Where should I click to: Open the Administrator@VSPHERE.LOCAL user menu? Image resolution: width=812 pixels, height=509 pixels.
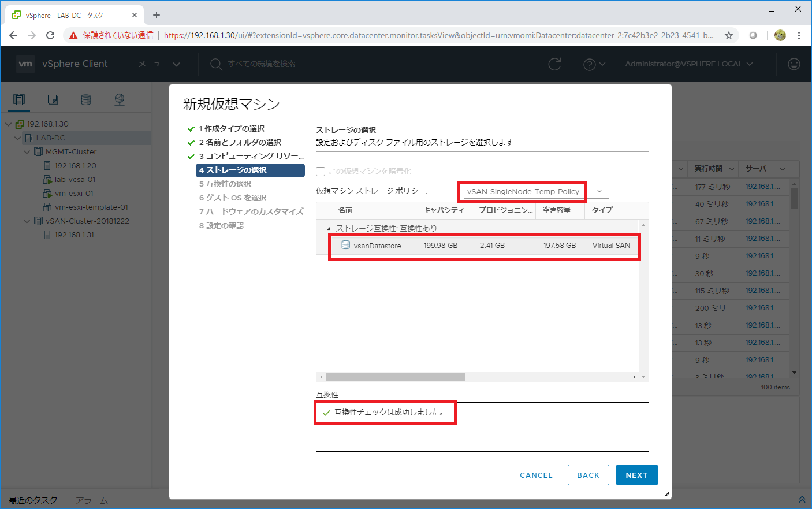click(688, 64)
